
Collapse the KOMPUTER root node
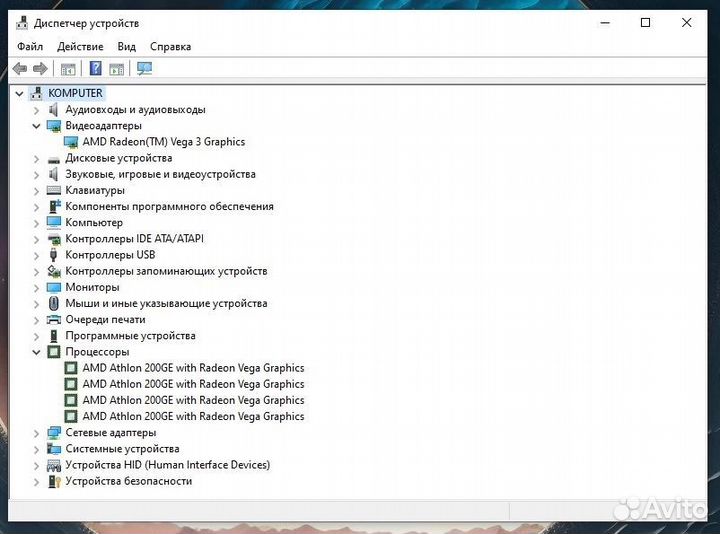(x=19, y=93)
